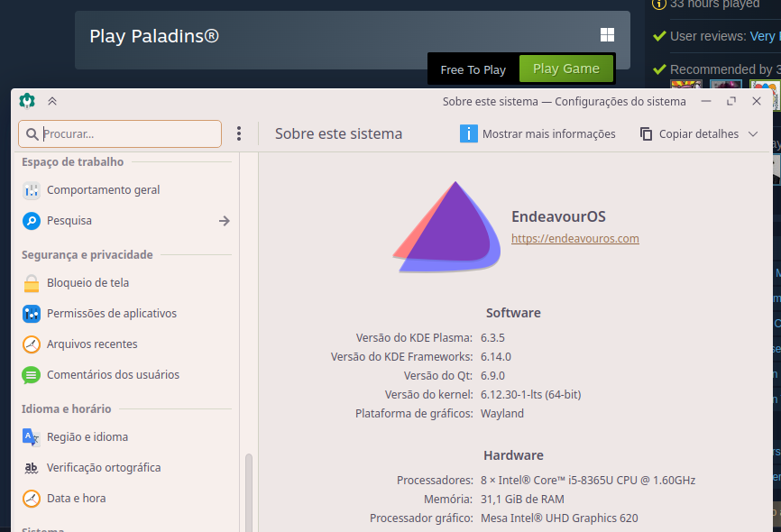Click the 'Software' section heading
This screenshot has height=532, width=781.
[x=513, y=313]
